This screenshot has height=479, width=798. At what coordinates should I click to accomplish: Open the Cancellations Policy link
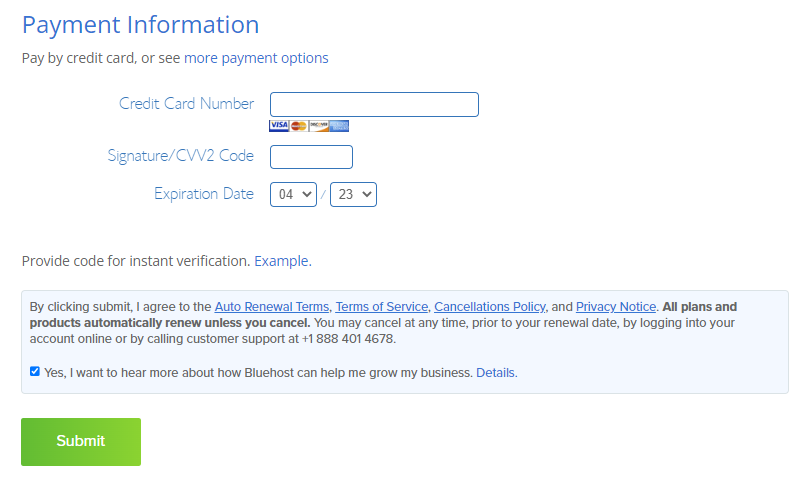pyautogui.click(x=490, y=307)
